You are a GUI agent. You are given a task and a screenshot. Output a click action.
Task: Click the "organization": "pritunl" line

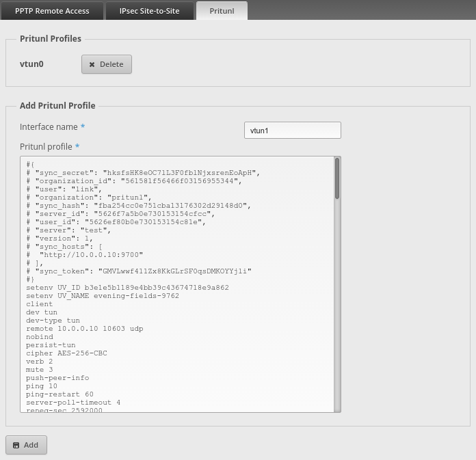coord(89,198)
